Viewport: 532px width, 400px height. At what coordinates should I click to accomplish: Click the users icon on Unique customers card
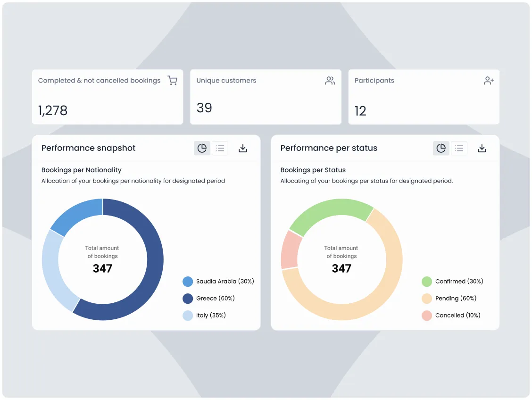pyautogui.click(x=330, y=80)
